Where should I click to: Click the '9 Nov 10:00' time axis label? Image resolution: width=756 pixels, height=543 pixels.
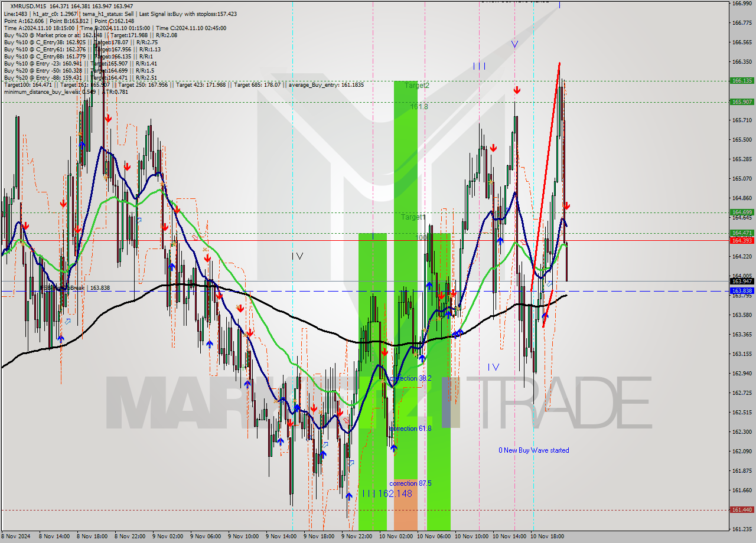point(243,537)
